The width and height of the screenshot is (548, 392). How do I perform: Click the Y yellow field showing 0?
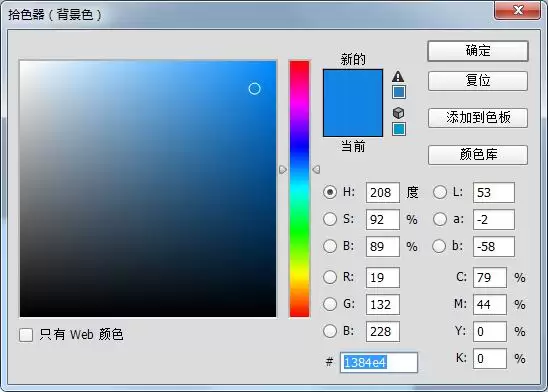pyautogui.click(x=490, y=331)
